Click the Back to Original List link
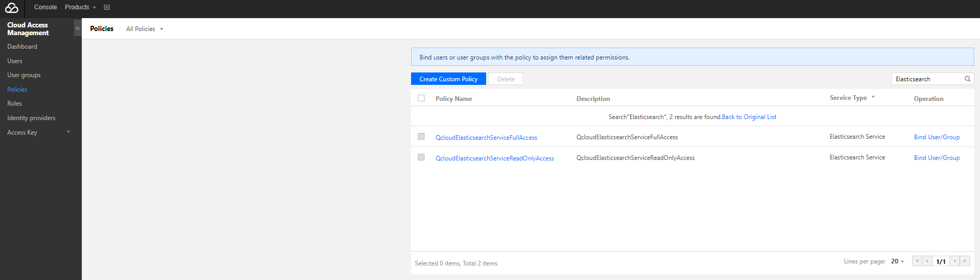980x280 pixels. pyautogui.click(x=749, y=117)
